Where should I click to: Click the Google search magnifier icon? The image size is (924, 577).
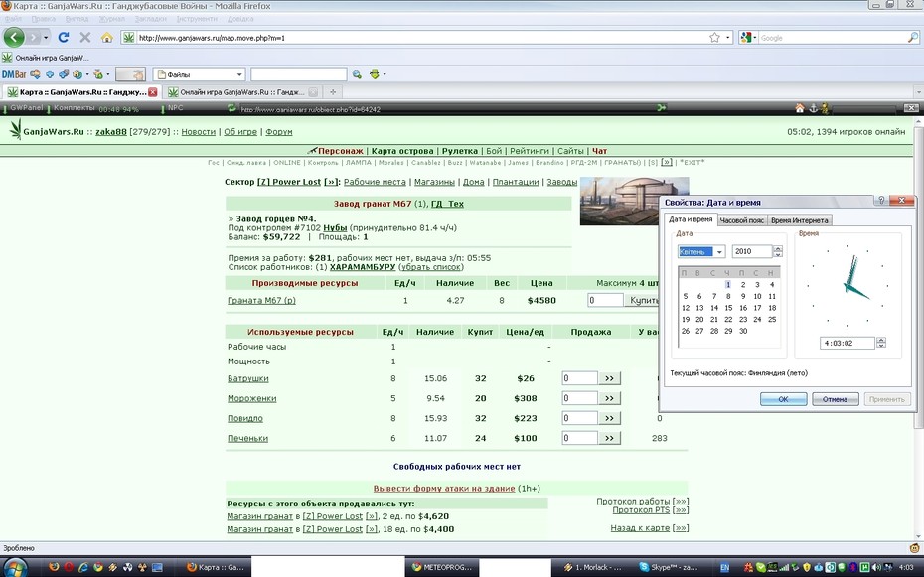(x=913, y=38)
